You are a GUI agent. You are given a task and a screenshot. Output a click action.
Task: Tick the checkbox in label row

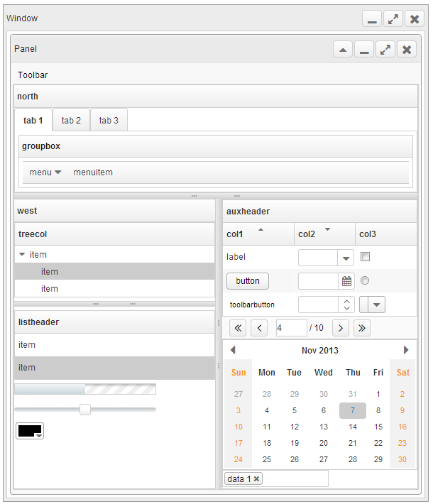pos(365,257)
